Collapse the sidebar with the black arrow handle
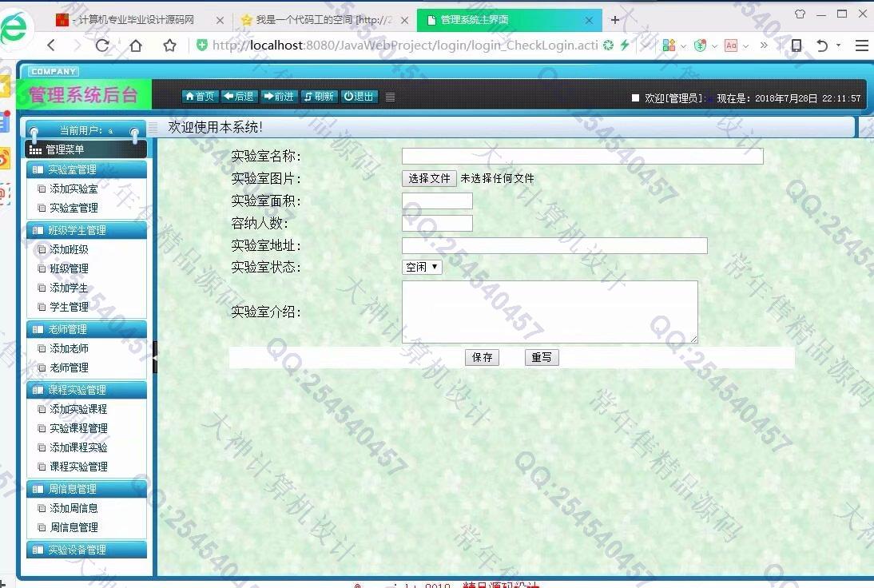The width and height of the screenshot is (874, 588). [x=155, y=357]
